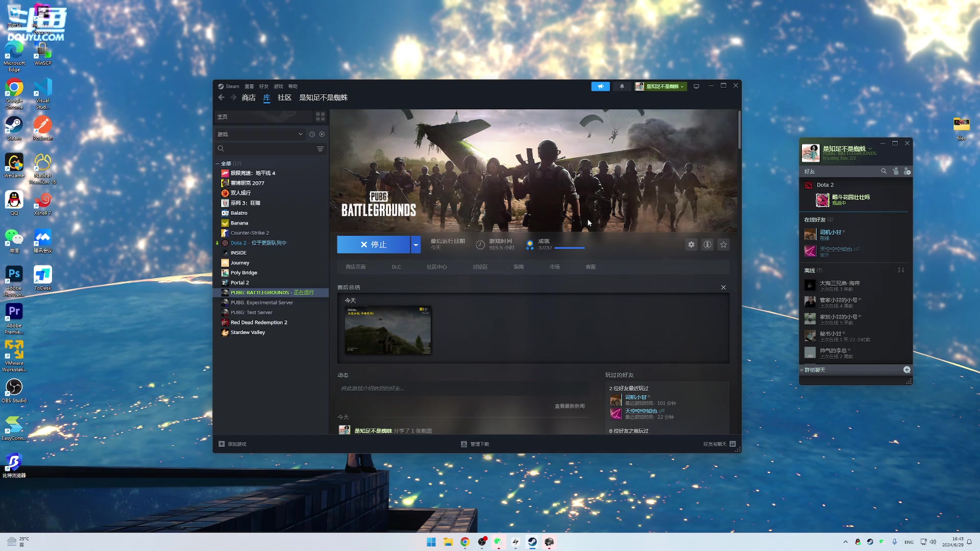980x551 pixels.
Task: Open the PUBG Store Page link
Action: pos(356,267)
